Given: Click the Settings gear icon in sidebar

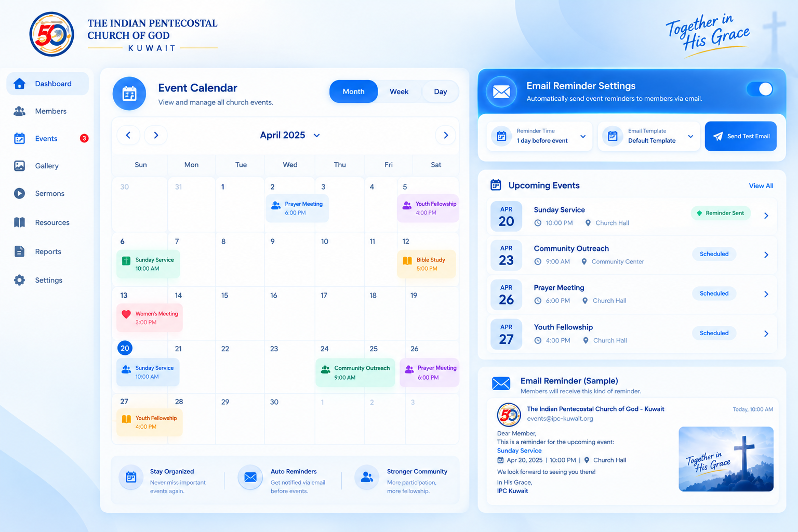Looking at the screenshot, I should click(20, 280).
